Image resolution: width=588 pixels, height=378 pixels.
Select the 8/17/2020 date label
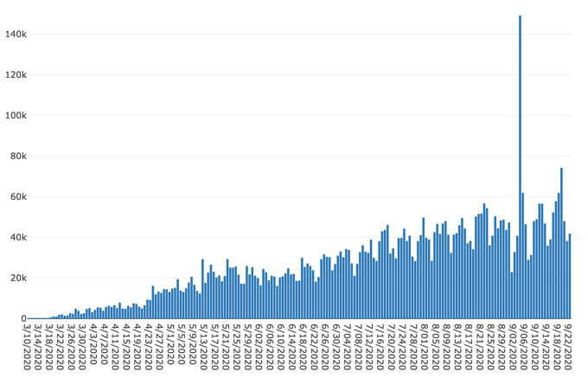click(x=469, y=346)
